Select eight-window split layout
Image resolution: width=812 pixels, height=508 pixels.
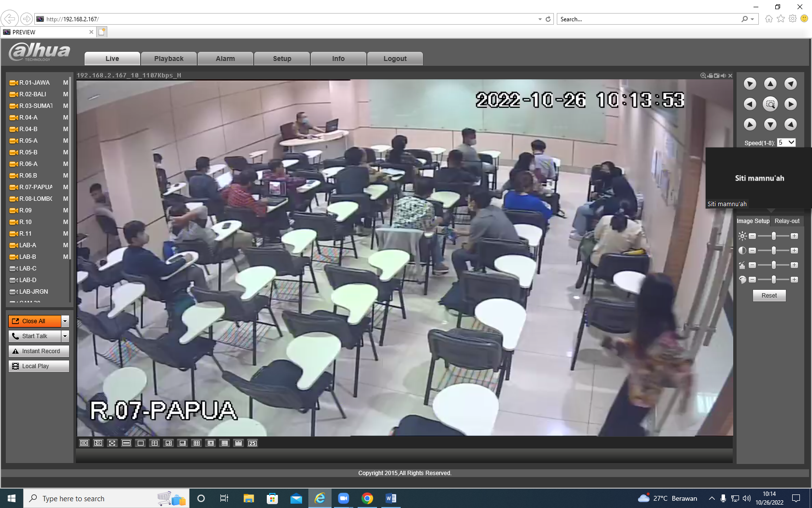182,443
